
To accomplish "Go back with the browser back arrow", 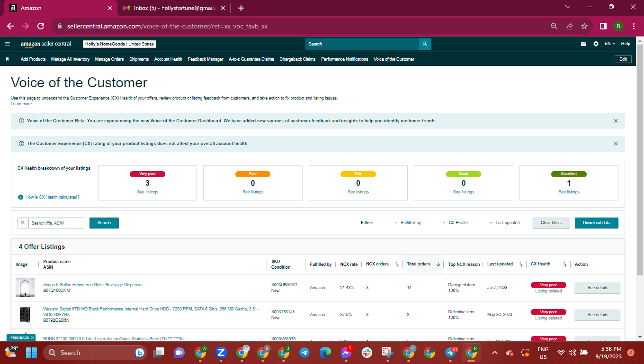I will [x=10, y=26].
